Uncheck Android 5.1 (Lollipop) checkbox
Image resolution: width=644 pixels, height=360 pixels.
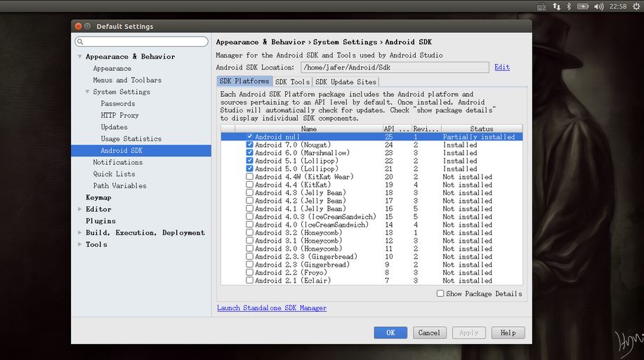coord(249,161)
